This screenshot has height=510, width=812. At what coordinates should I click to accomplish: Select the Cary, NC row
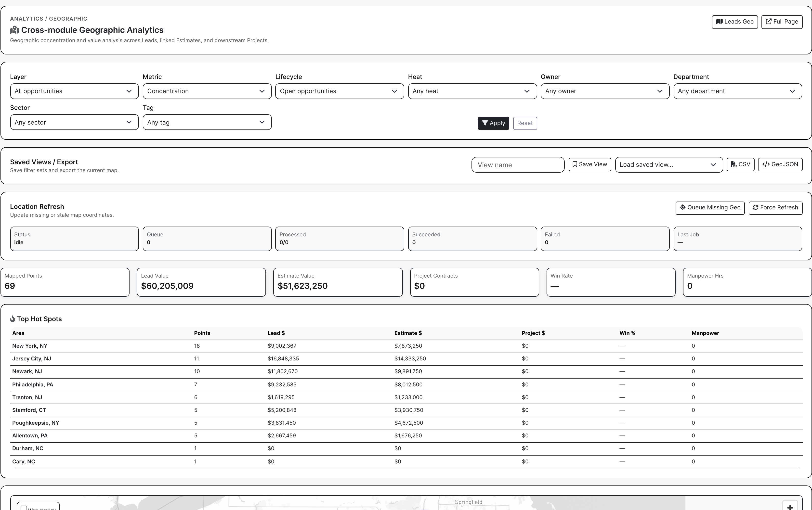pos(406,462)
